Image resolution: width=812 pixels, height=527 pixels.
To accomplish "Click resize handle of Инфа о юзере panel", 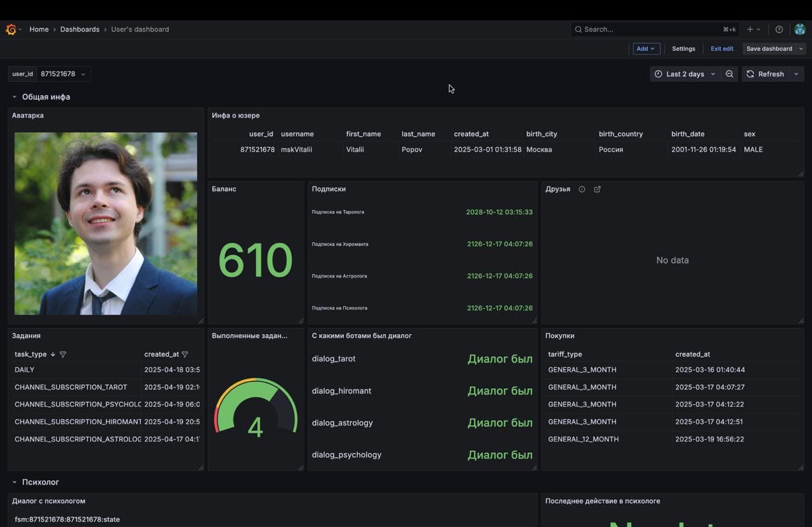I will pyautogui.click(x=801, y=174).
